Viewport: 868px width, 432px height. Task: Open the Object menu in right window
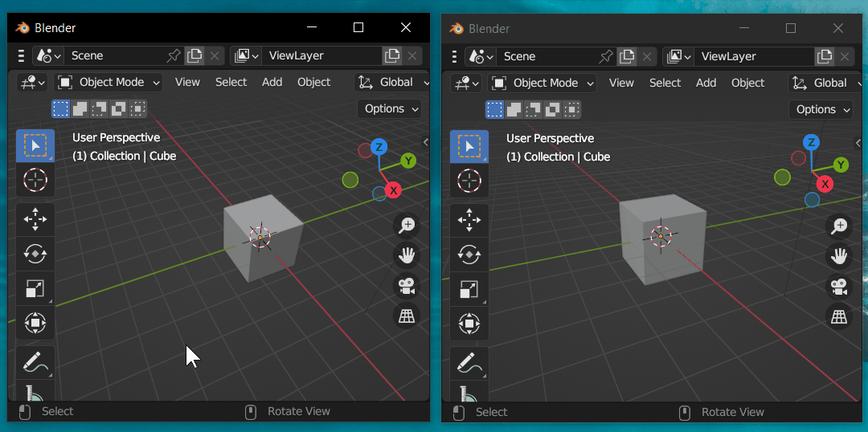(748, 83)
